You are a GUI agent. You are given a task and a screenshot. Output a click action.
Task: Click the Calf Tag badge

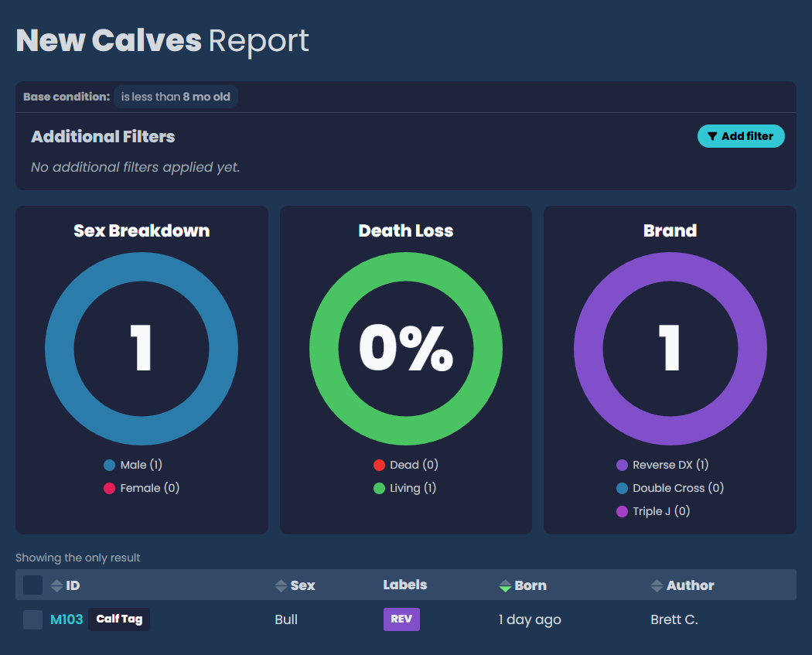[x=119, y=619]
